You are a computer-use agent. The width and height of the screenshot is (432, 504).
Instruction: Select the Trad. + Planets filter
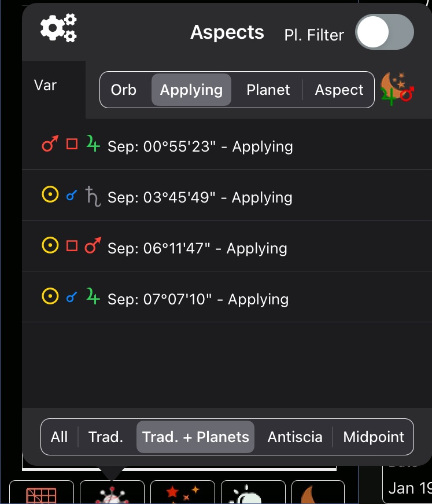point(195,437)
